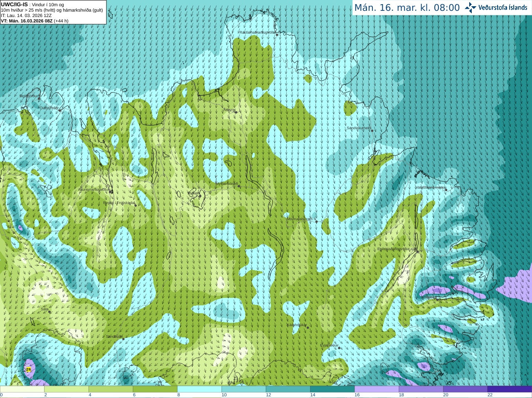Click the 10–12 m/s turquoise legend swatch
The width and height of the screenshot is (532, 398).
tap(244, 389)
